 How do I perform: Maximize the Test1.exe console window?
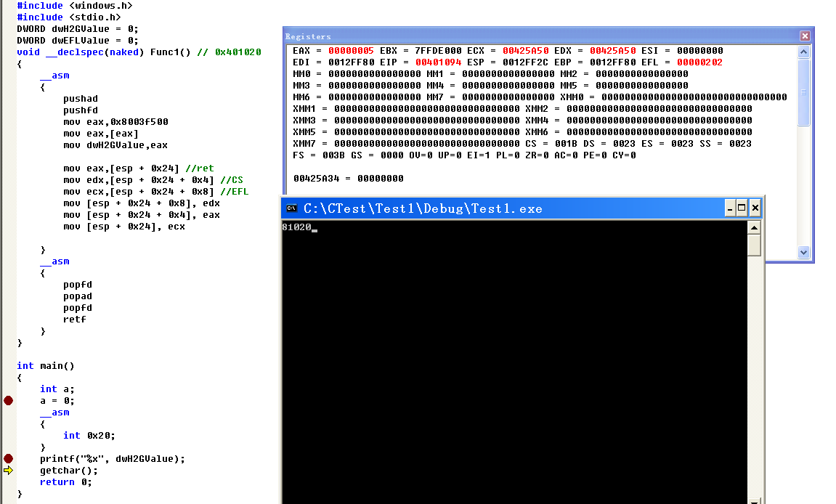point(742,208)
